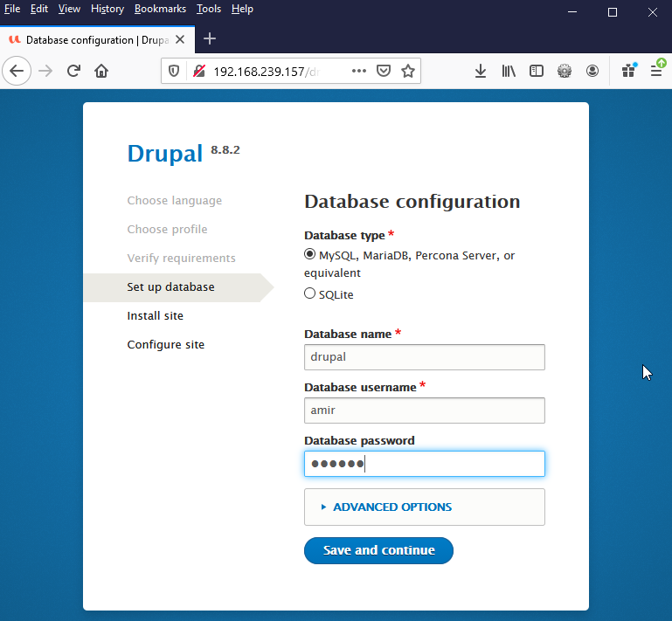Save page to Pocket
This screenshot has height=621, width=672.
[384, 71]
